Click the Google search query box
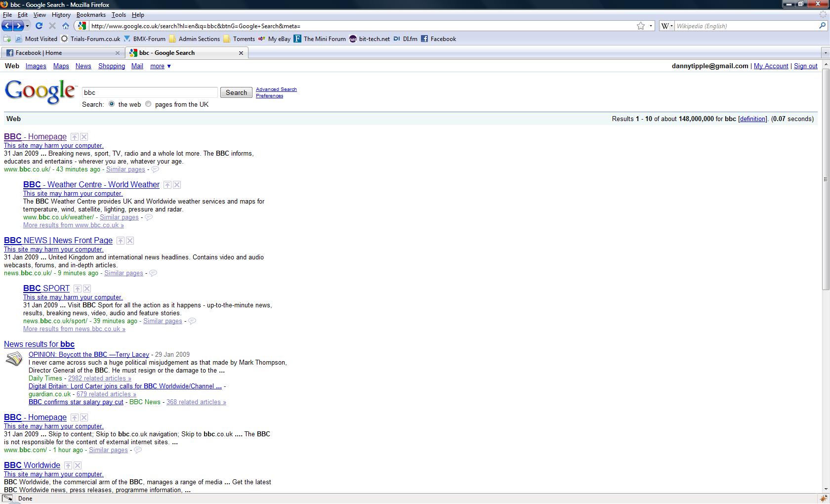Screen dimensions: 830x504 pos(150,92)
